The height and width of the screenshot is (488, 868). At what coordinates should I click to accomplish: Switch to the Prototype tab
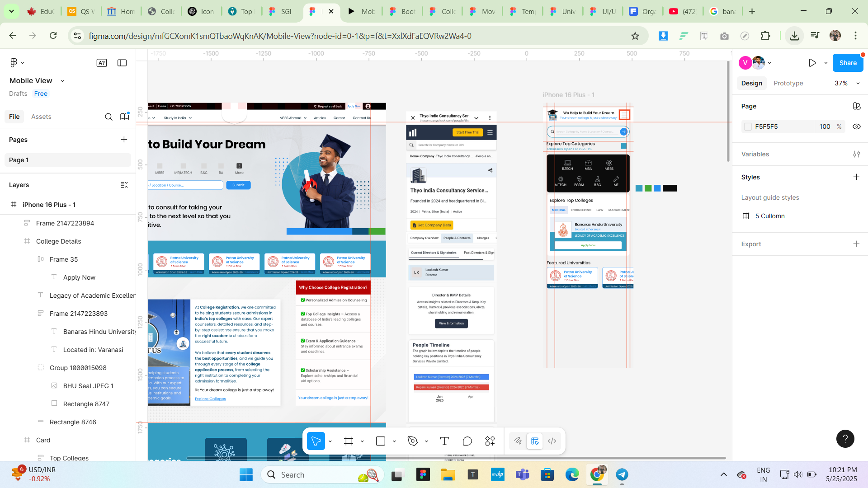[788, 83]
